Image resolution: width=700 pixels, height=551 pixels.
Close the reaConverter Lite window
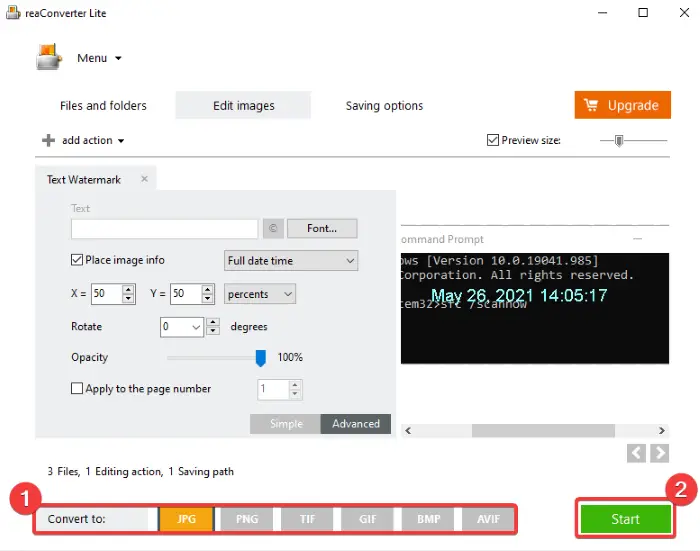pos(684,13)
